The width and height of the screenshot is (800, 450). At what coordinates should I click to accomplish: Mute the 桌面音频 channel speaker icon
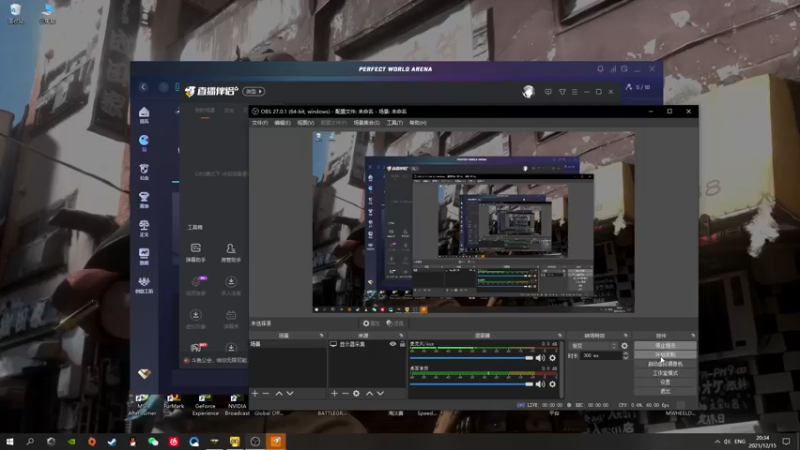coord(540,384)
